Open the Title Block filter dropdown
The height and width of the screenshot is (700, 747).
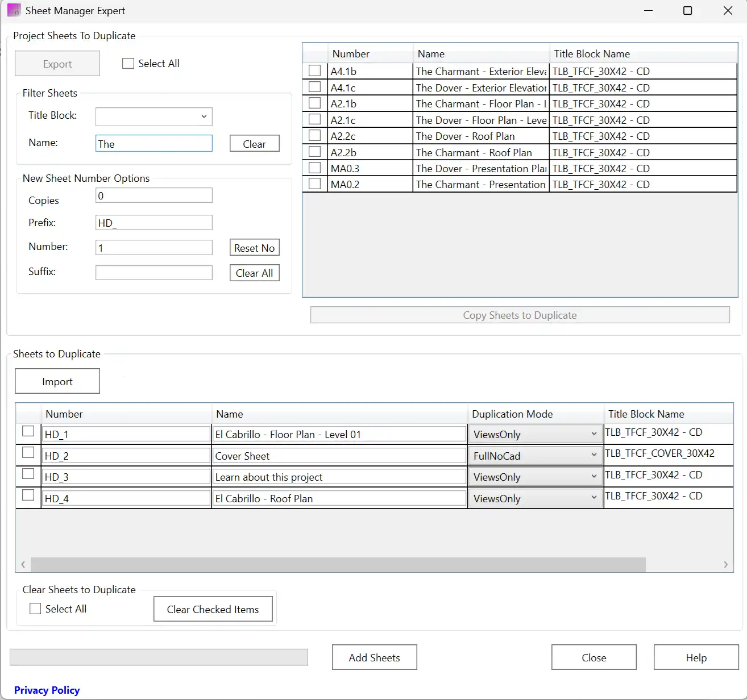tap(153, 116)
